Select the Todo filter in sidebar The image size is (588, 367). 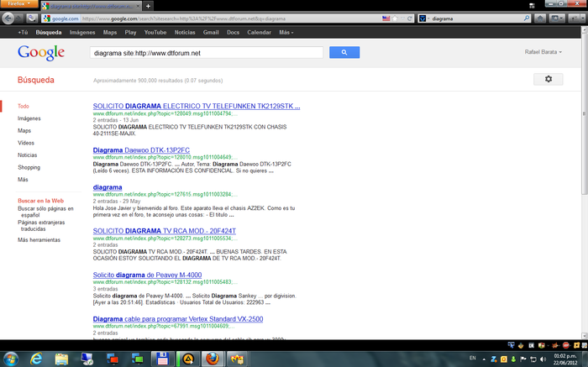[x=24, y=106]
